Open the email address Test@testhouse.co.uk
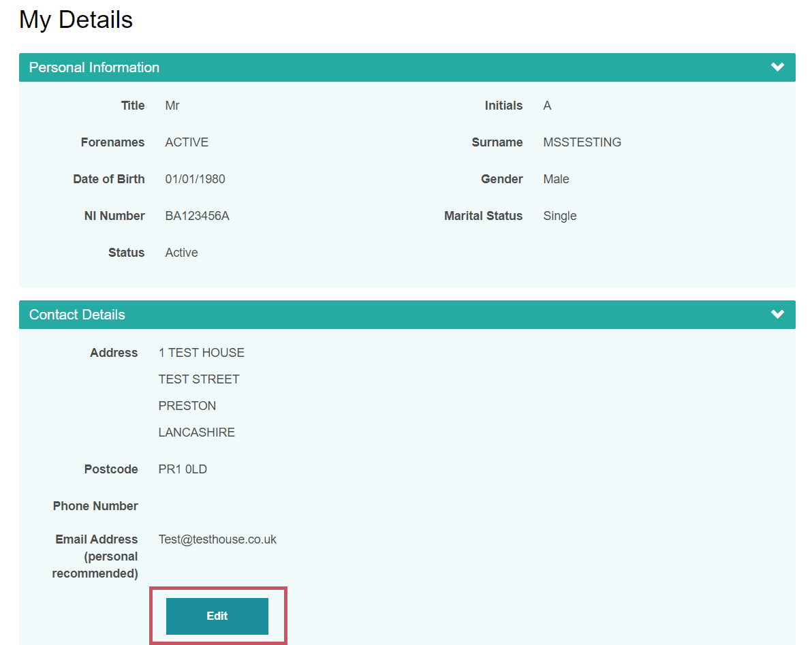Viewport: 812px width, 645px height. pyautogui.click(x=217, y=539)
